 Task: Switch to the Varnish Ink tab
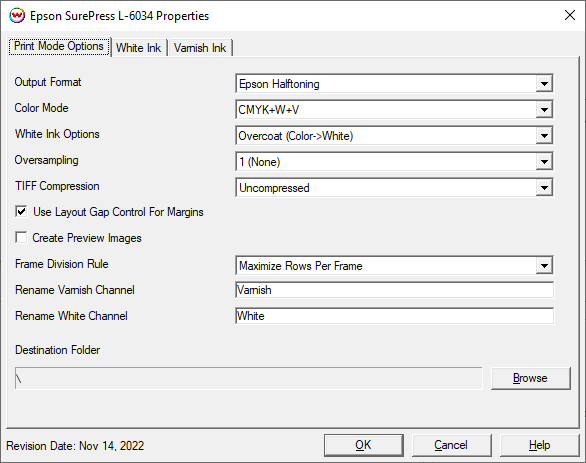200,48
